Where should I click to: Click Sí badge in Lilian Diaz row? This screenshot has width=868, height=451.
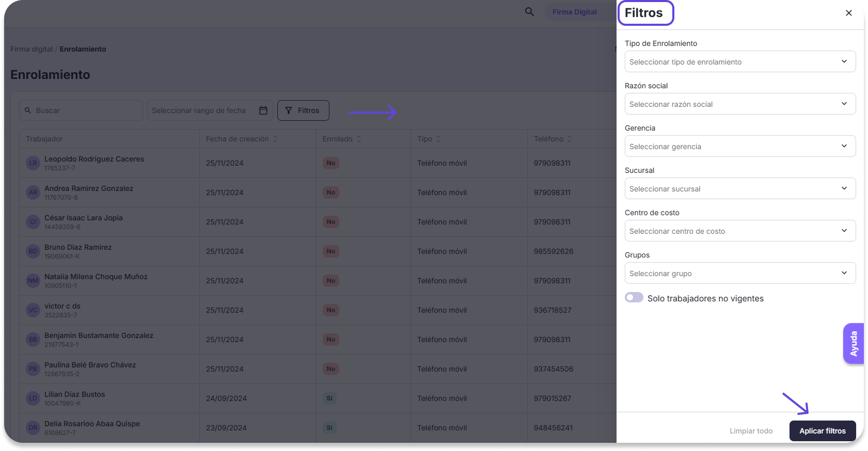click(329, 398)
